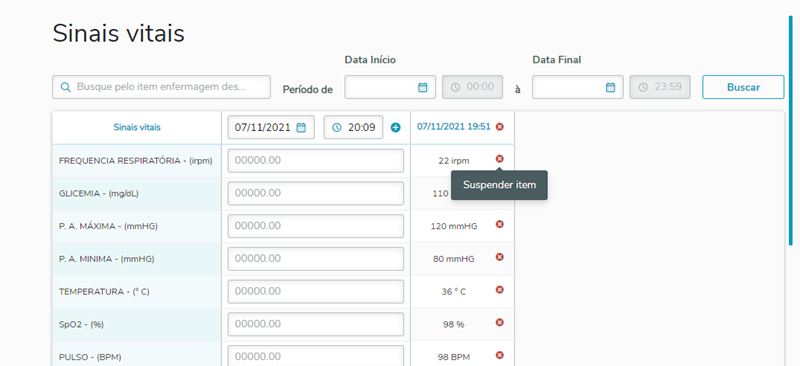The image size is (800, 366).
Task: Click the Sinais vitais page title
Action: tap(118, 34)
